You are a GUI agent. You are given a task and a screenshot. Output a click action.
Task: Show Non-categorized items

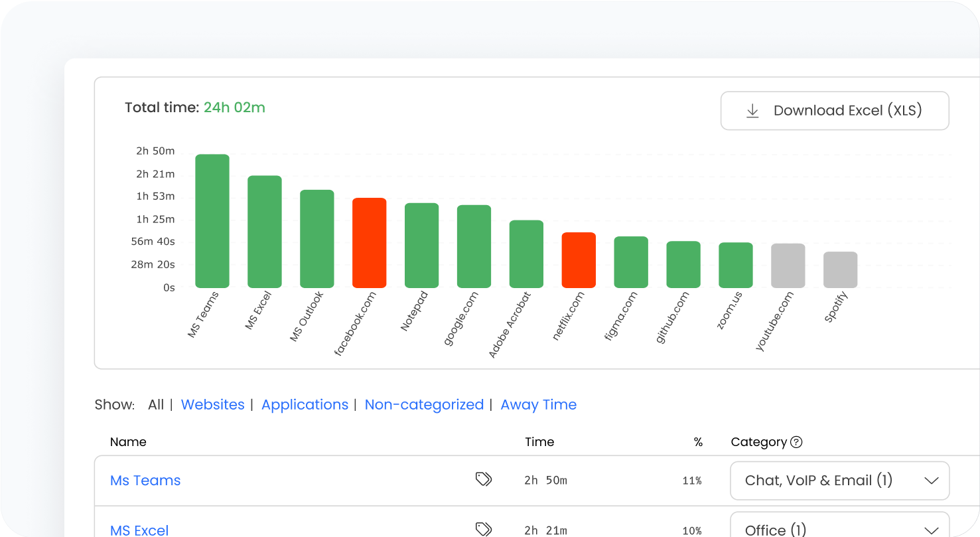pyautogui.click(x=424, y=405)
